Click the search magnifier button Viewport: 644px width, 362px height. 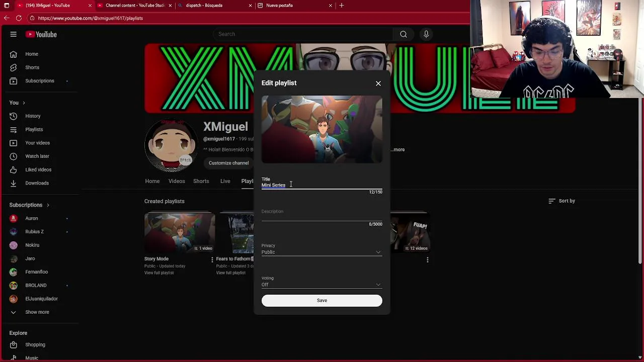[x=404, y=34]
